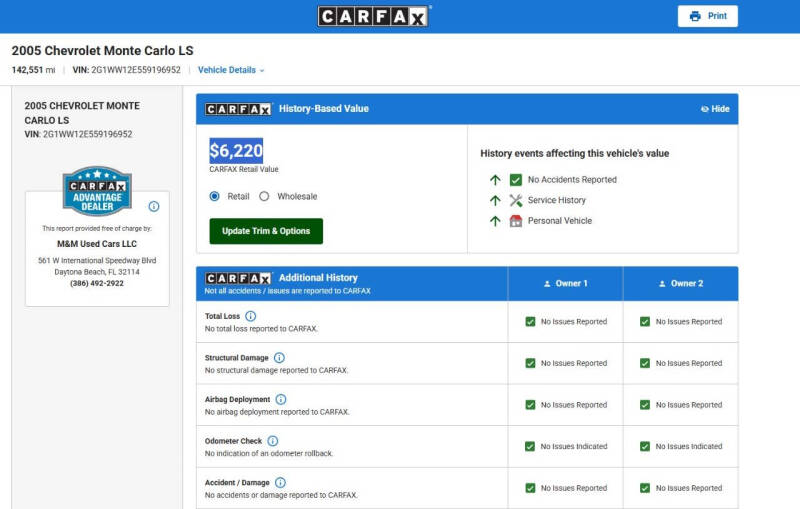Click M&M Used Cars LLC dealer name

coord(97,244)
